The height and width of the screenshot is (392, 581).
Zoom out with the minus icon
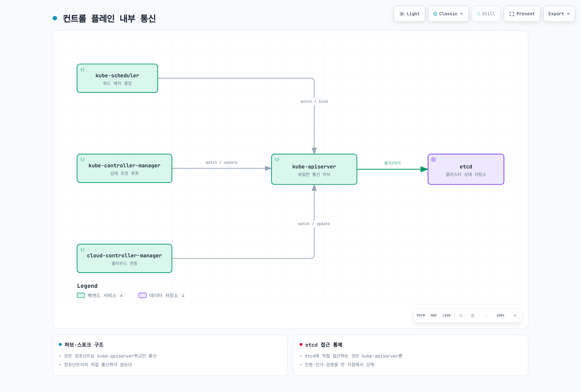pos(485,315)
